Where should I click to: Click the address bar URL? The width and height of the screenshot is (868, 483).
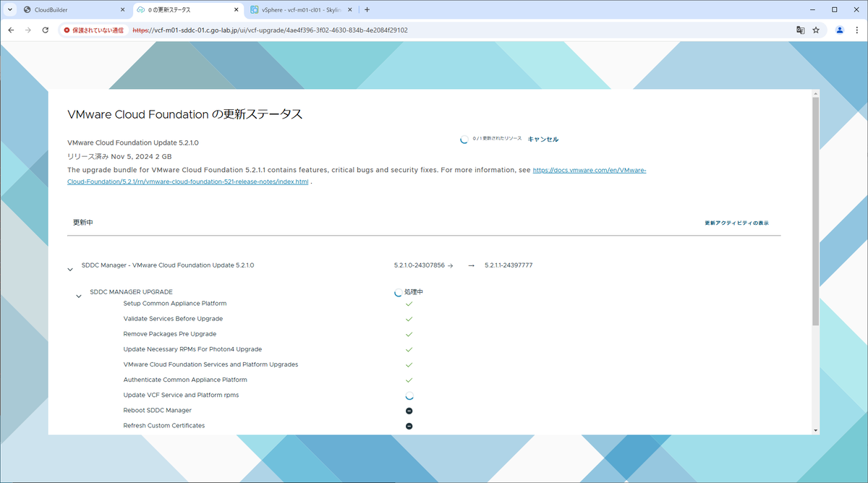[271, 30]
